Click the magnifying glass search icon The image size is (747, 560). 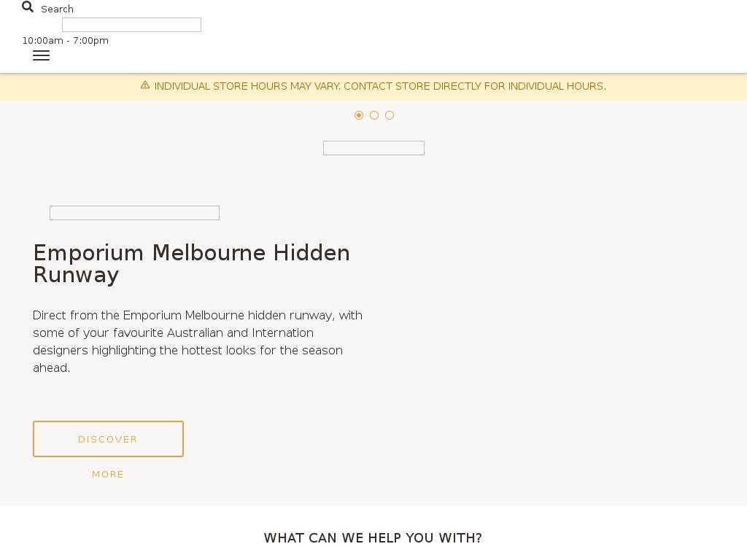click(x=28, y=7)
